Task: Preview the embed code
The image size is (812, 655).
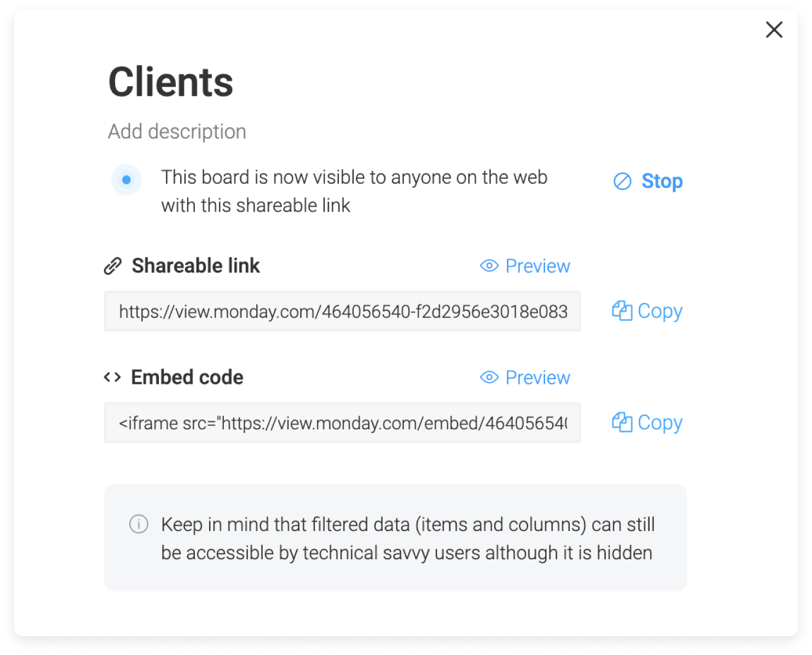Action: pos(525,377)
